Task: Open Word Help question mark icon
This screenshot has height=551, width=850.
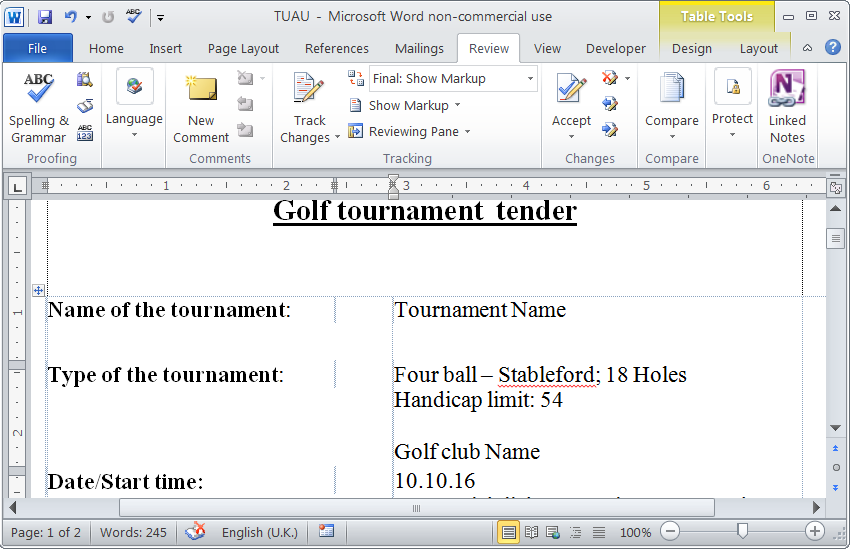Action: pos(832,48)
